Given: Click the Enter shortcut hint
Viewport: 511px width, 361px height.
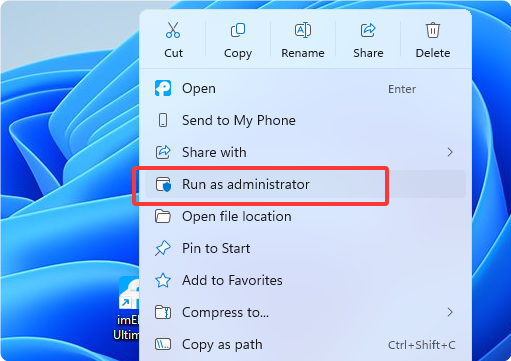Looking at the screenshot, I should pyautogui.click(x=402, y=89).
